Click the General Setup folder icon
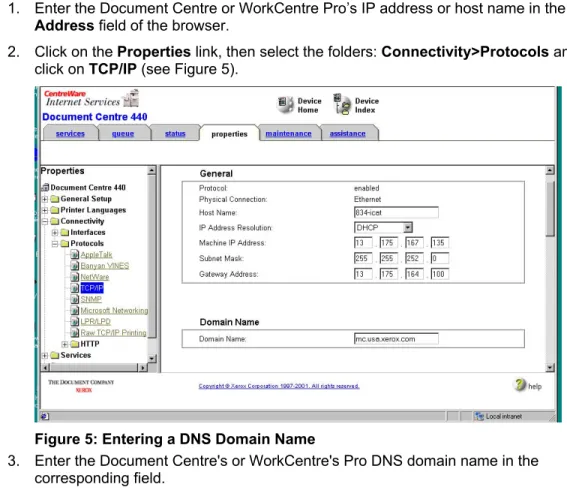Image resolution: width=567 pixels, height=496 pixels. [x=55, y=199]
